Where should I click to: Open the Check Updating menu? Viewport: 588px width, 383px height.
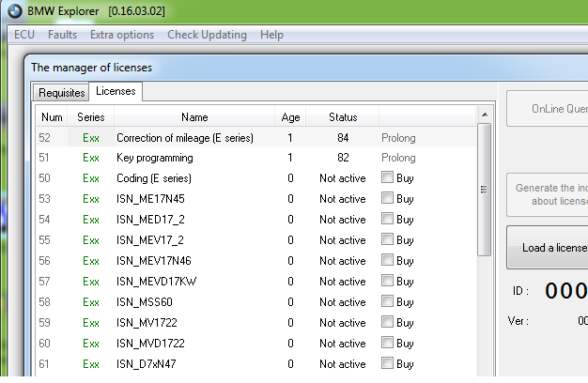(207, 35)
